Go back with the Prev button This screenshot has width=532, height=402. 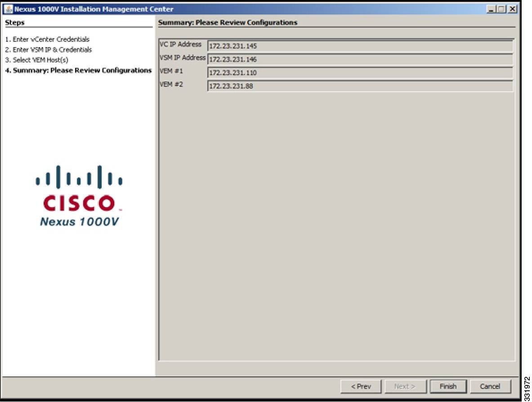[x=361, y=386]
